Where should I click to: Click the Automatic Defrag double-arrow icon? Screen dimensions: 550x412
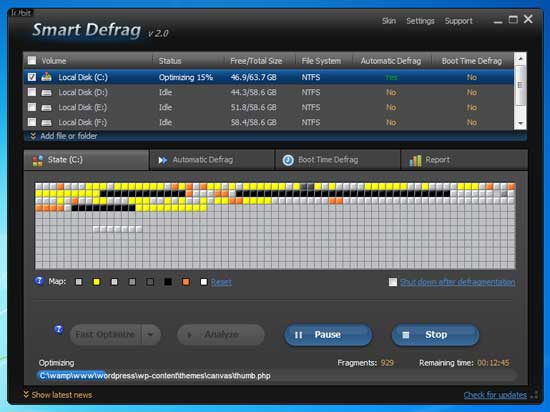[x=162, y=160]
